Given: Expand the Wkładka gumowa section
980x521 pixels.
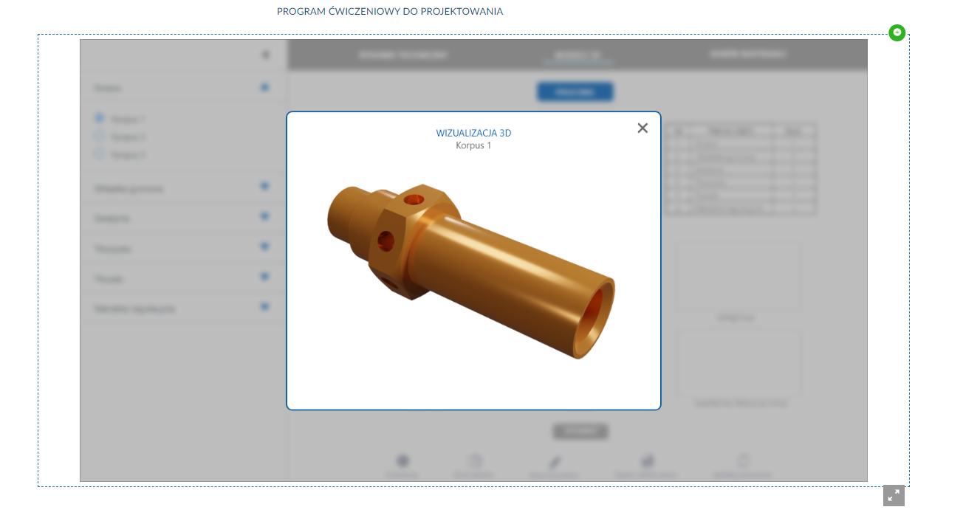Looking at the screenshot, I should click(264, 187).
